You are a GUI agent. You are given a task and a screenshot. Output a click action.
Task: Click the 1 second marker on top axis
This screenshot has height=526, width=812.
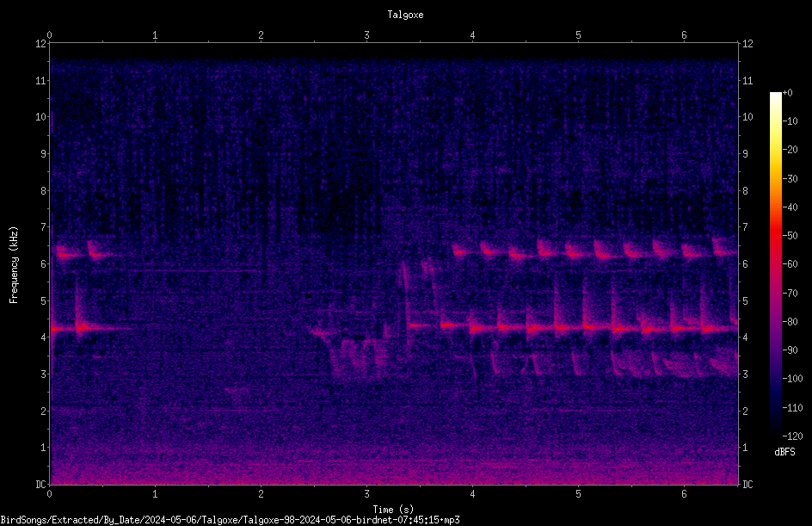point(155,35)
